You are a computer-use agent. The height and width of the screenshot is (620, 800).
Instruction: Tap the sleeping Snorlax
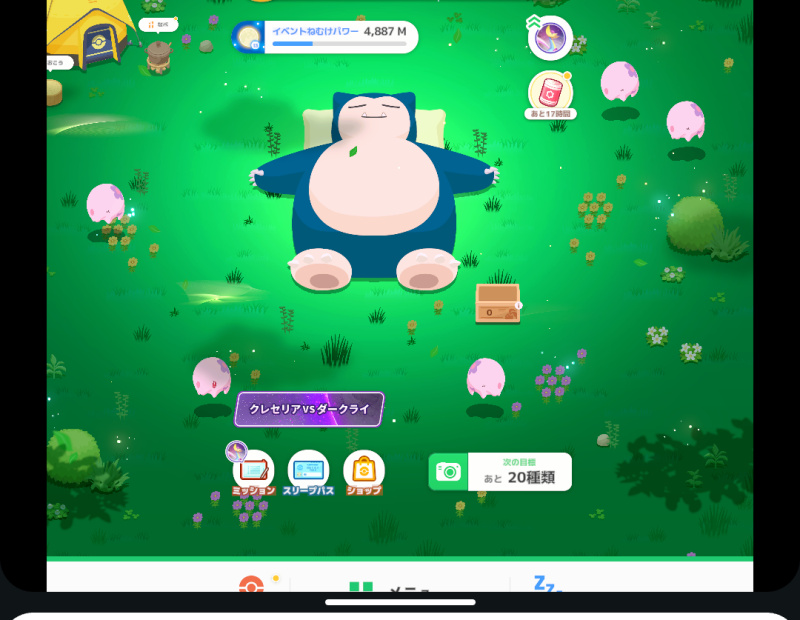[x=374, y=191]
